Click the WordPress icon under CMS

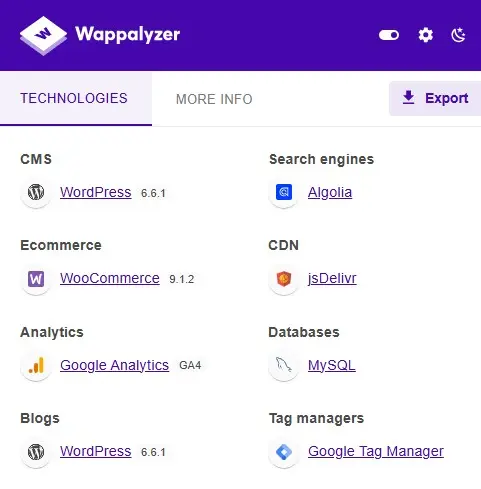coord(36,192)
